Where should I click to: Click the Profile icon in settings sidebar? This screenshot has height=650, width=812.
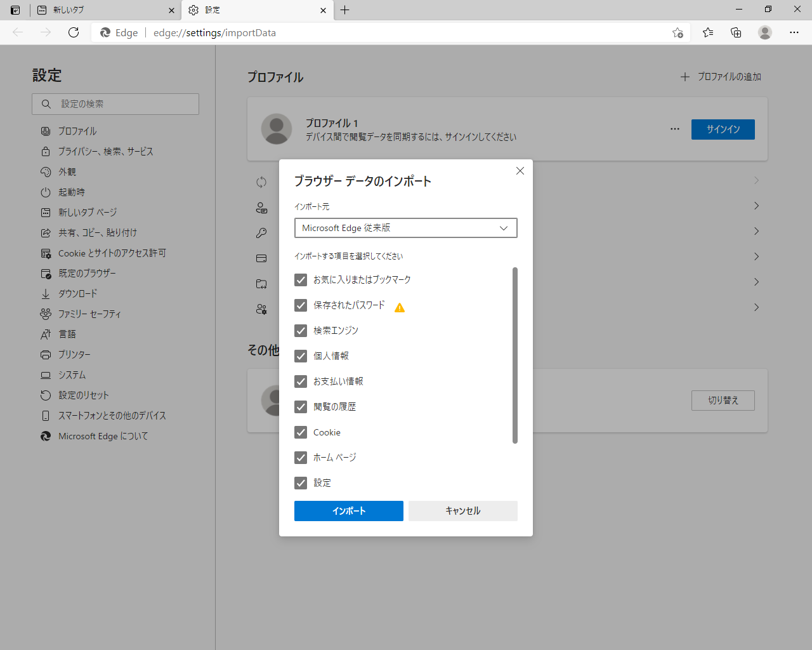coord(46,131)
